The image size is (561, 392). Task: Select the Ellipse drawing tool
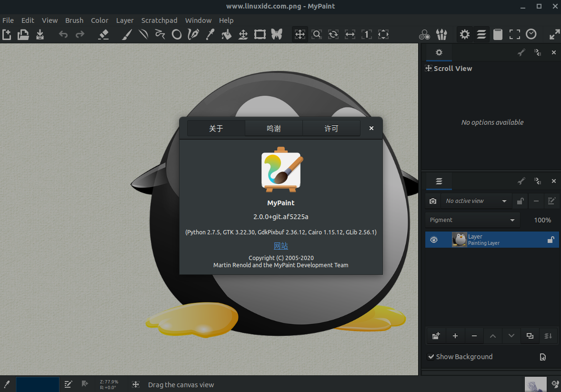(x=177, y=35)
